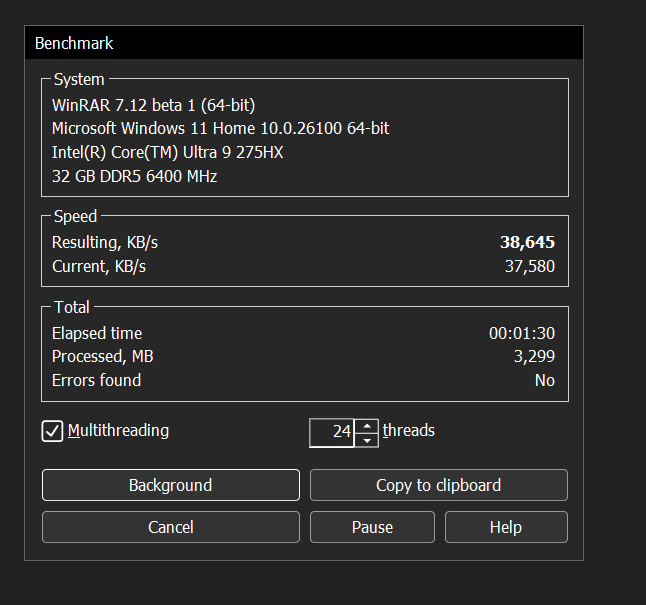The image size is (646, 605).
Task: Click the Intel Core Ultra 9 275HX line
Action: coord(168,152)
